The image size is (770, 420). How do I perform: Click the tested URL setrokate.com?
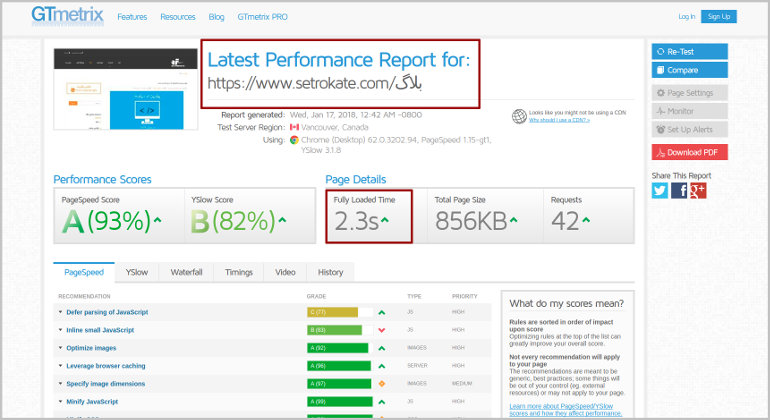point(314,84)
